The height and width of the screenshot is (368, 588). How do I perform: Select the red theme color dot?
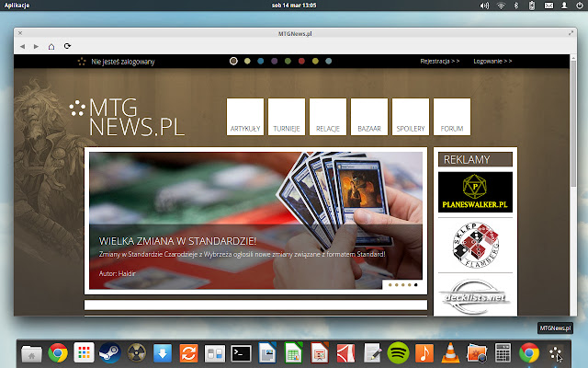point(301,62)
